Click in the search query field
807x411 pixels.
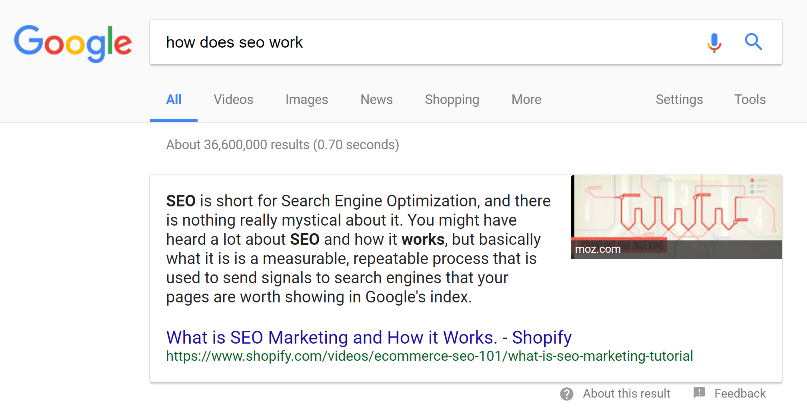coord(420,42)
